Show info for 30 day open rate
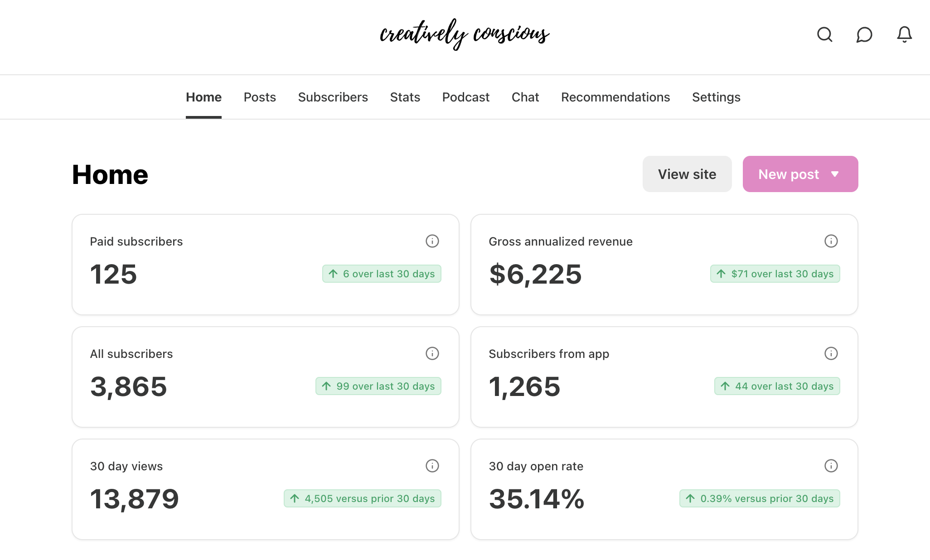Screen dimensions: 930x560 click(831, 466)
